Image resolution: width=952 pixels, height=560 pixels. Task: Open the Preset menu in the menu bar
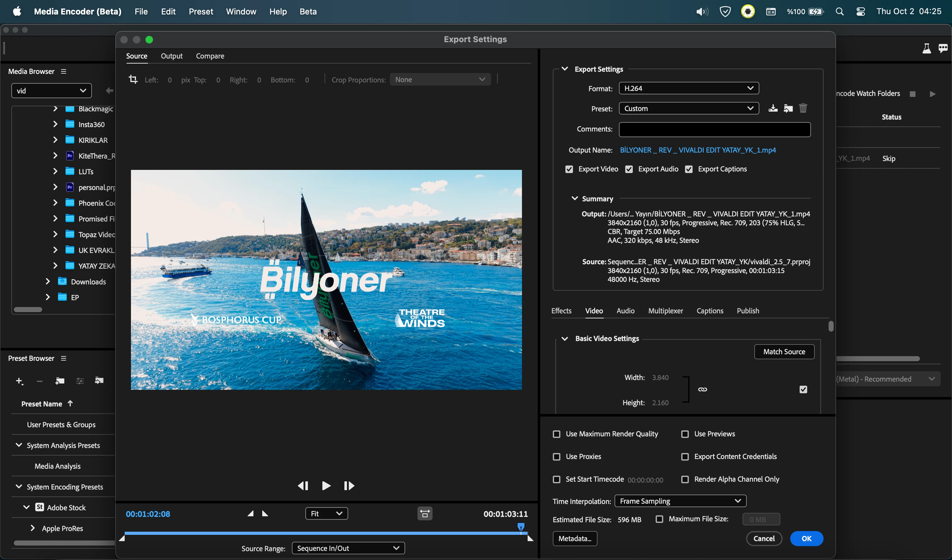pos(201,11)
